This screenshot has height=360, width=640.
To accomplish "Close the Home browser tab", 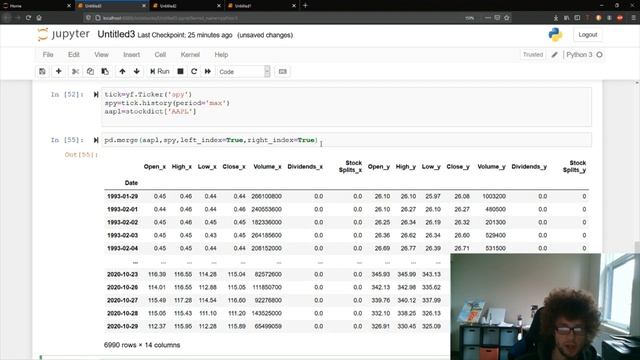I will [69, 6].
